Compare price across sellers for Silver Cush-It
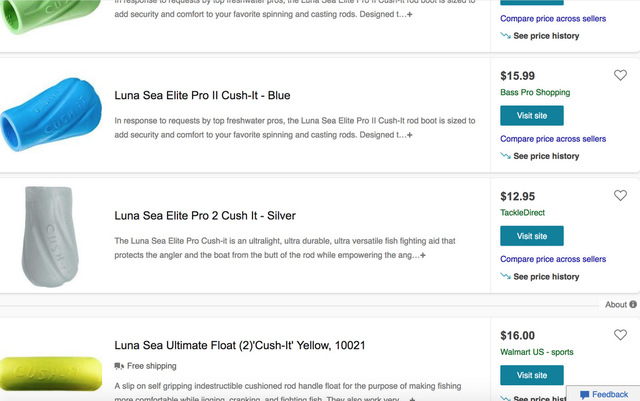The width and height of the screenshot is (640, 401). (552, 259)
